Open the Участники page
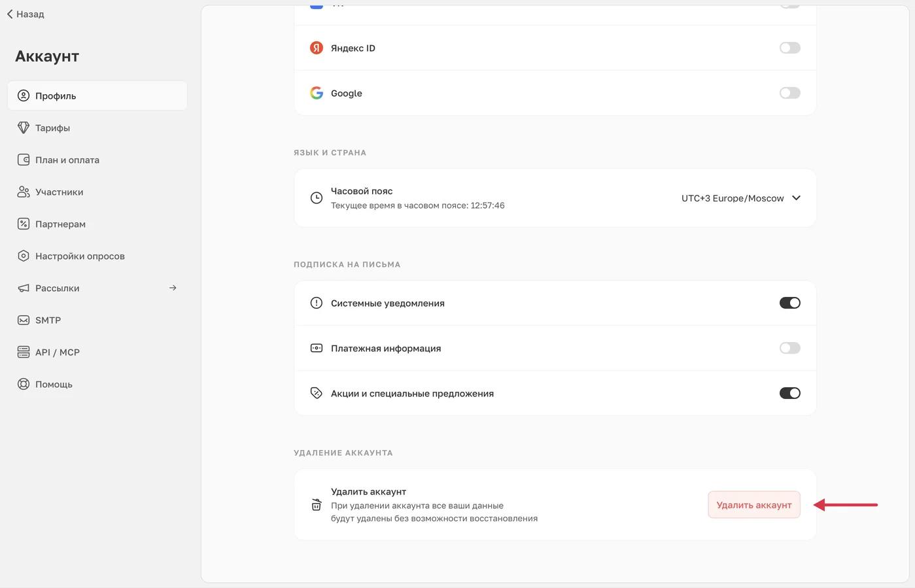The width and height of the screenshot is (915, 588). 97,192
